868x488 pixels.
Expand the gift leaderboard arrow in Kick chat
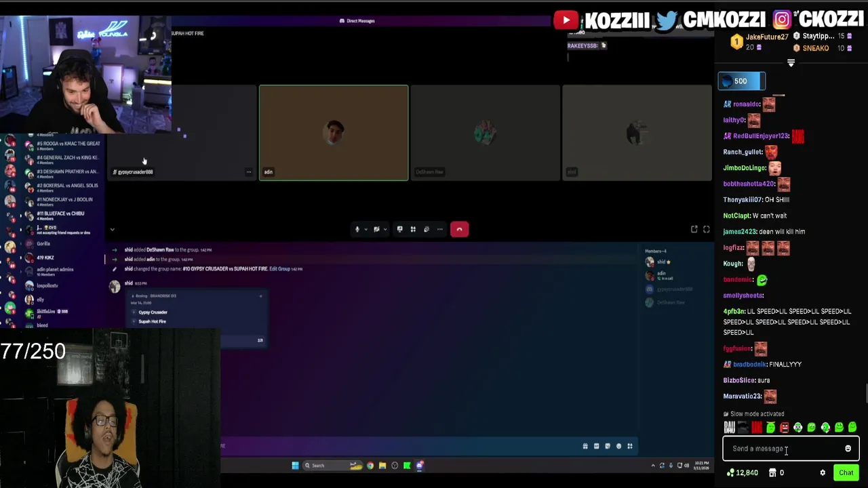pyautogui.click(x=791, y=63)
